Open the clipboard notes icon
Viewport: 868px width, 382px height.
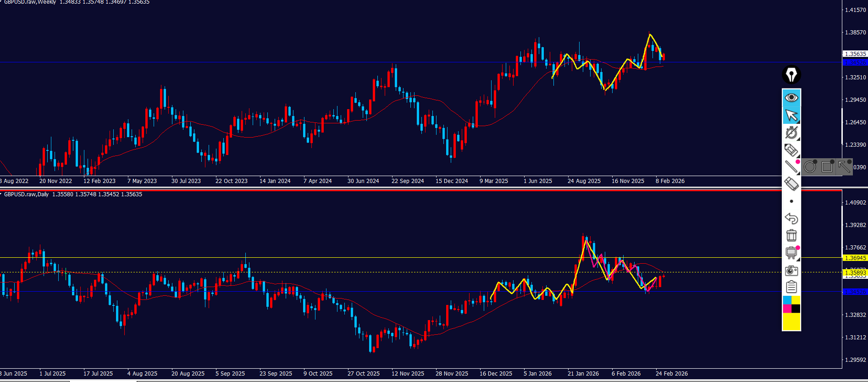click(x=791, y=287)
